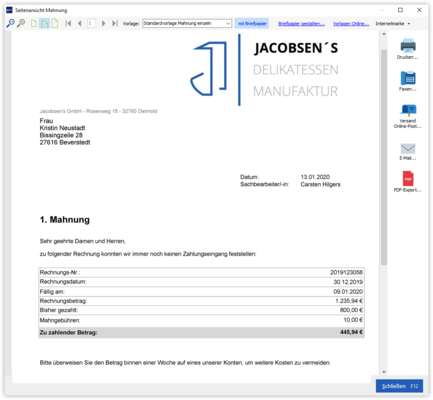Click the Versand Online-Post mailbox icon
The width and height of the screenshot is (433, 400).
click(408, 110)
